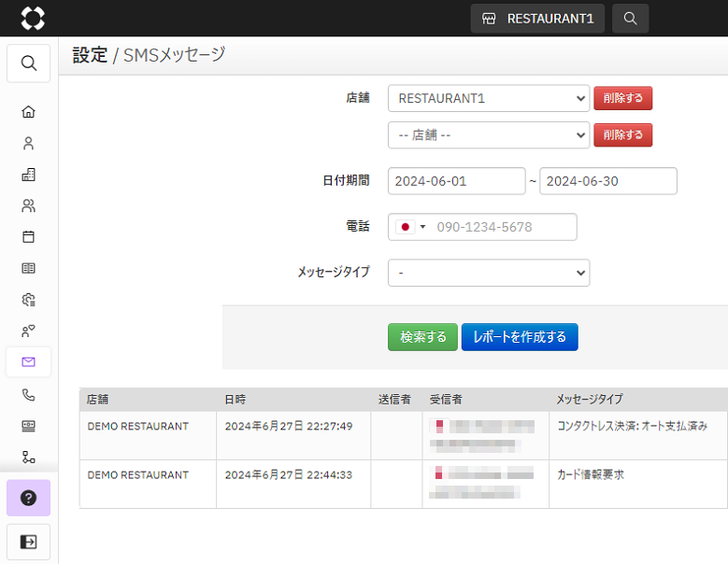
Task: Click the home icon in sidebar
Action: (x=28, y=112)
